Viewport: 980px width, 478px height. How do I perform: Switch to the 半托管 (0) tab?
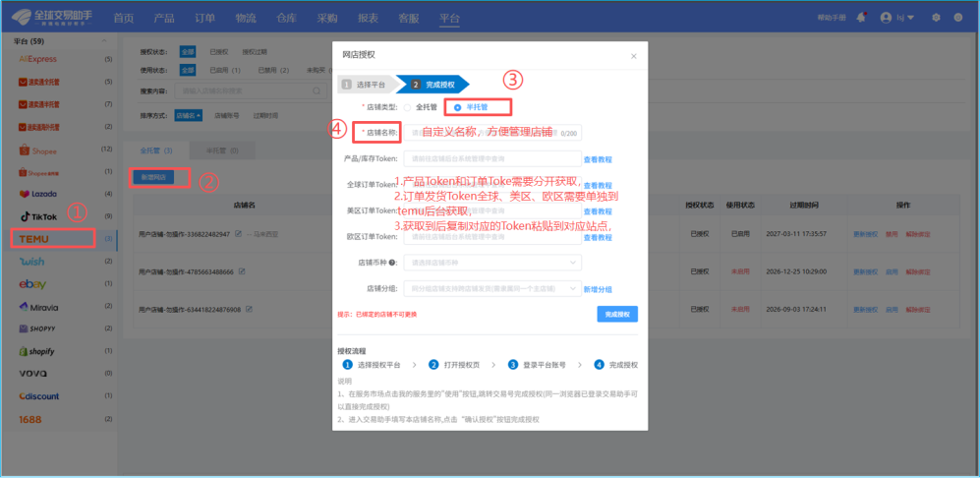click(222, 150)
